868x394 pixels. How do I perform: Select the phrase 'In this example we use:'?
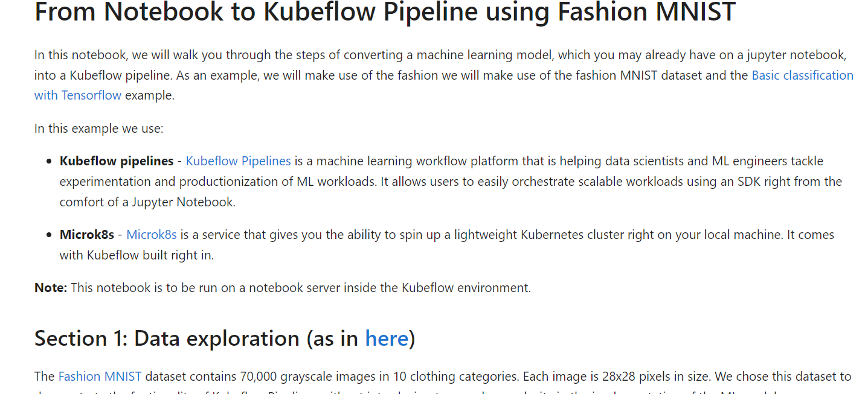coord(98,128)
